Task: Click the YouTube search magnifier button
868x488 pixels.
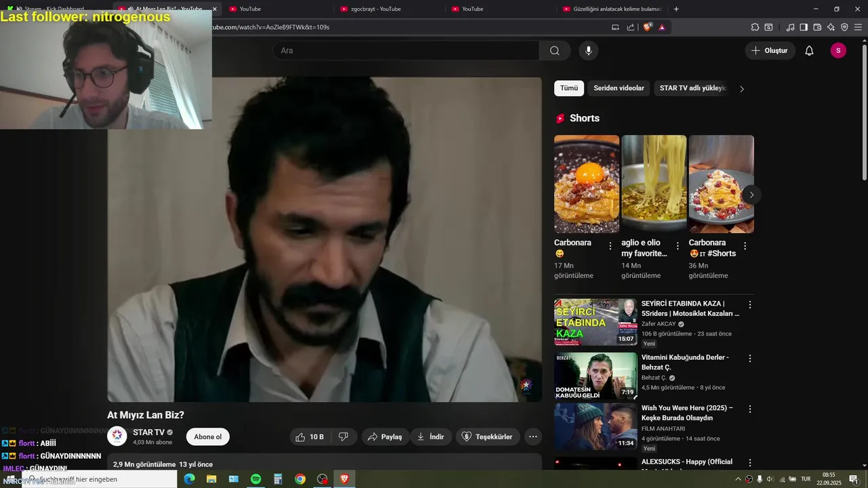Action: point(555,51)
